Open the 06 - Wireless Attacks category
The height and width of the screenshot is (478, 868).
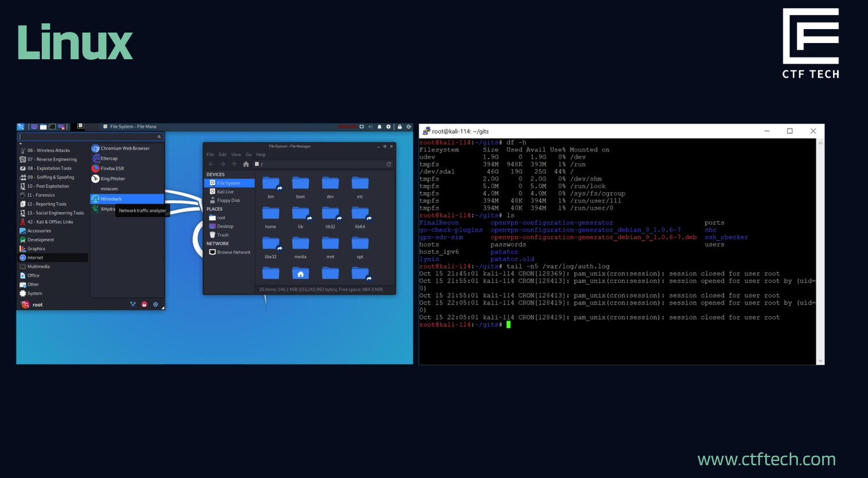click(45, 150)
